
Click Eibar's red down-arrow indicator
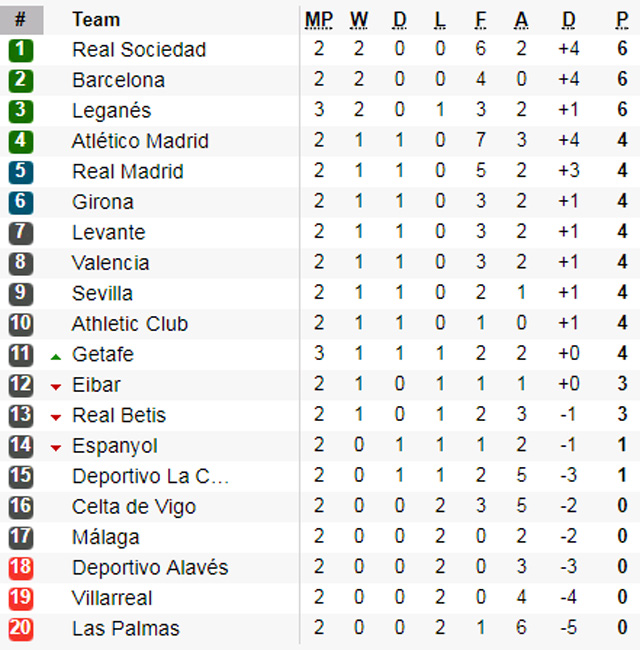[x=56, y=387]
